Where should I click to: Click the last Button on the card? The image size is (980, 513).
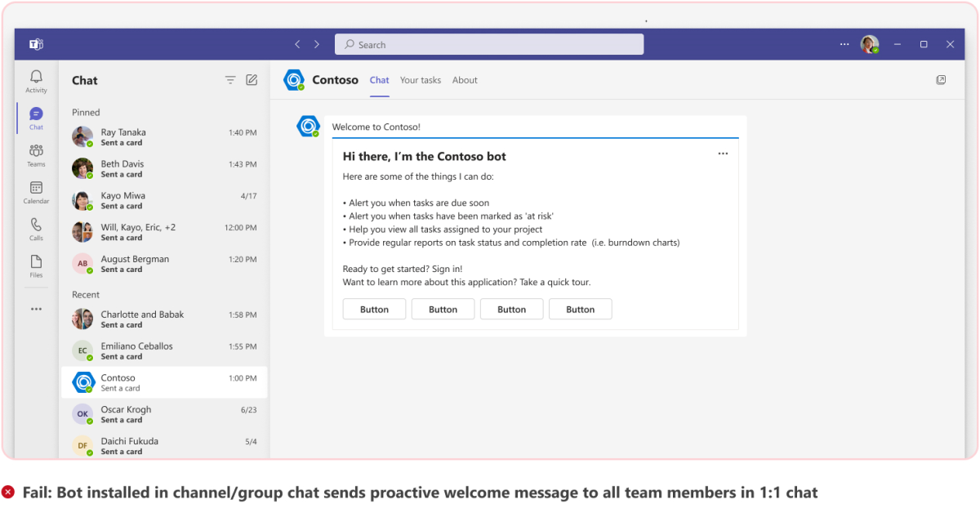tap(580, 309)
